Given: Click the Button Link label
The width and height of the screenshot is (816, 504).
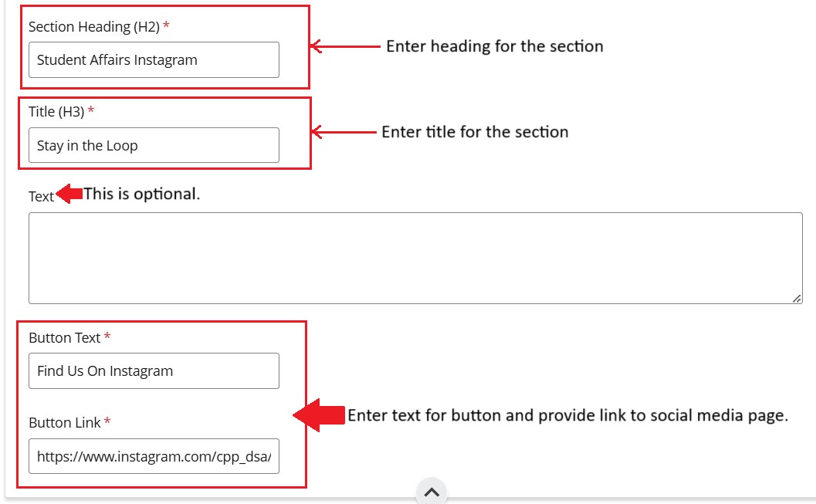Looking at the screenshot, I should click(x=64, y=423).
